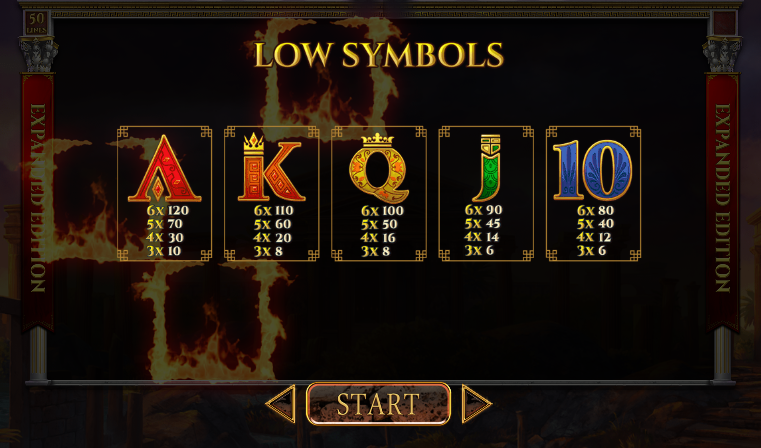Click the A symbol 3x 10 payout
The height and width of the screenshot is (448, 761).
point(164,251)
